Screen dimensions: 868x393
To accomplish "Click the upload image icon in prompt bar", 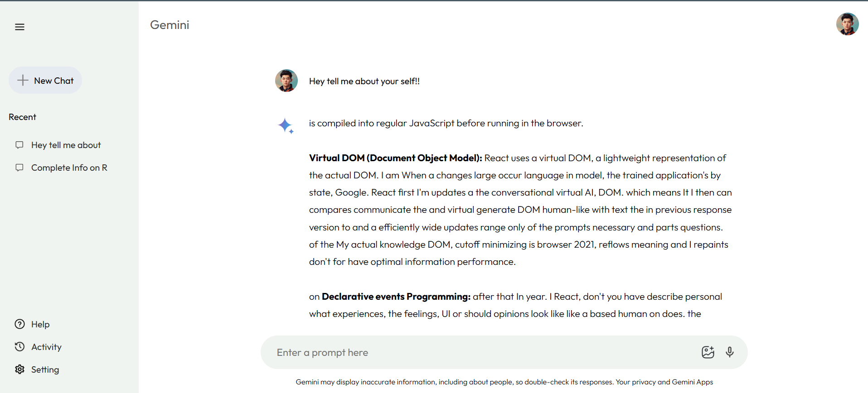I will [708, 352].
